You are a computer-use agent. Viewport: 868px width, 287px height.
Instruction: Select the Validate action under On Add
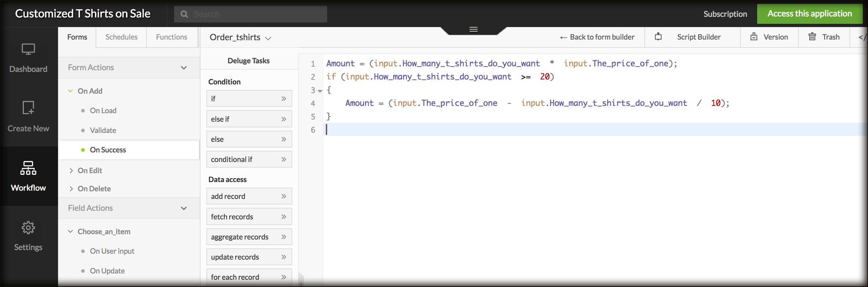coord(103,131)
